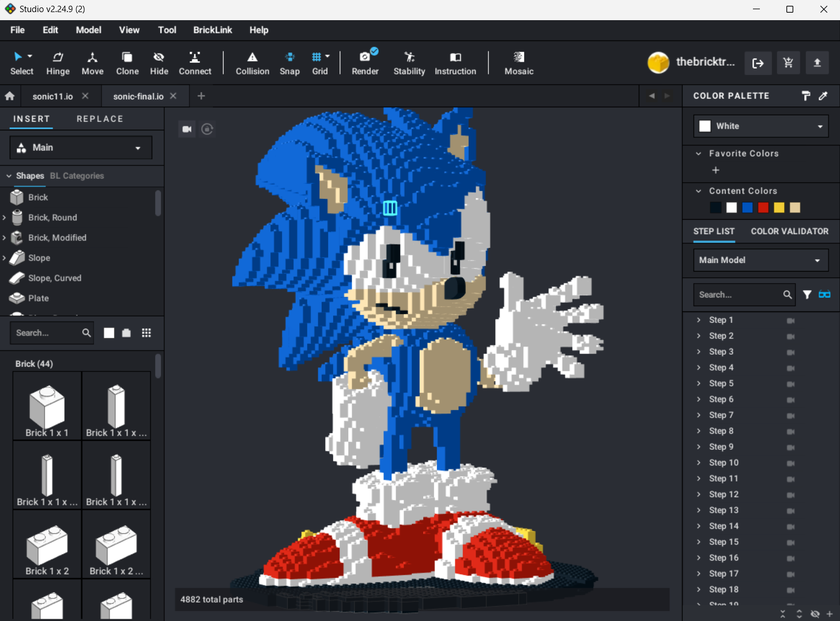Choose the red content color swatch
The width and height of the screenshot is (840, 621).
click(763, 208)
